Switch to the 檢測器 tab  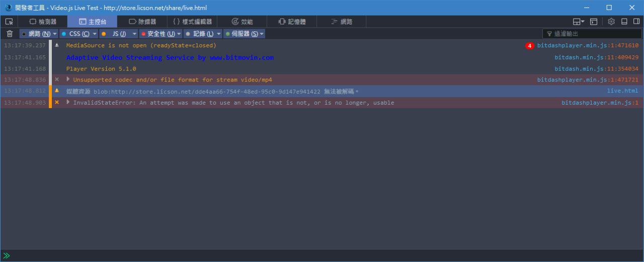(43, 22)
